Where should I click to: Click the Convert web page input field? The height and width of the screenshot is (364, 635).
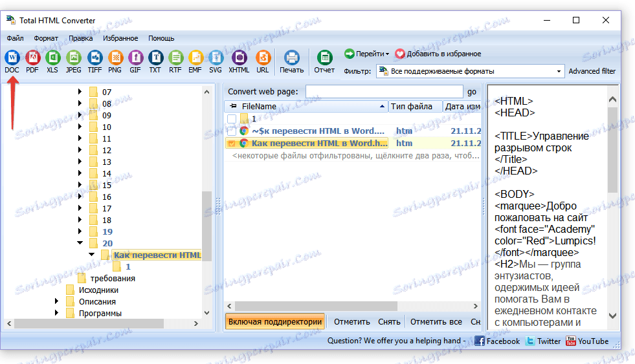coord(384,91)
